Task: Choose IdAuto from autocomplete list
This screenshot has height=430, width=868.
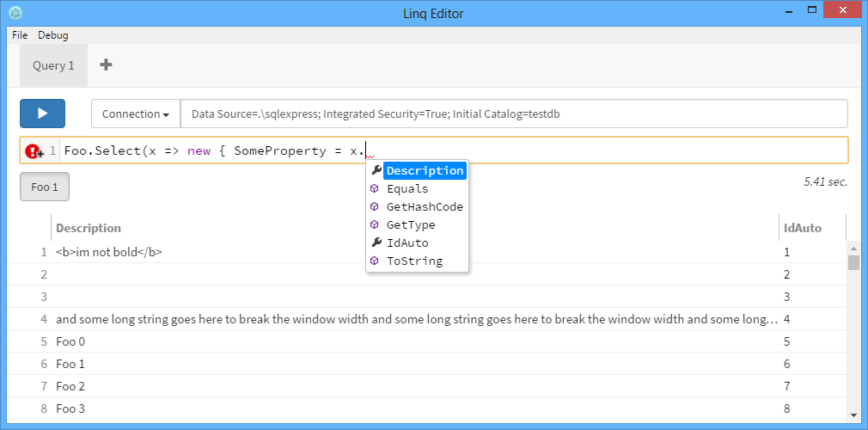Action: coord(407,243)
